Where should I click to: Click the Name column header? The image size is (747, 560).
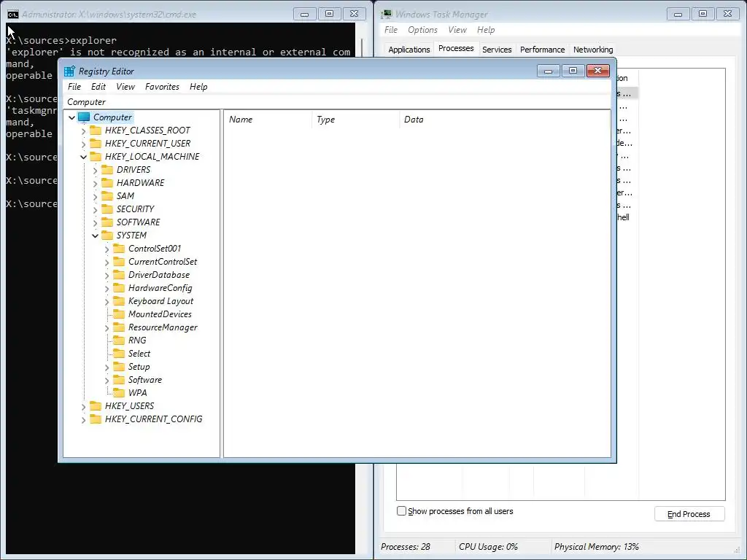tap(268, 120)
